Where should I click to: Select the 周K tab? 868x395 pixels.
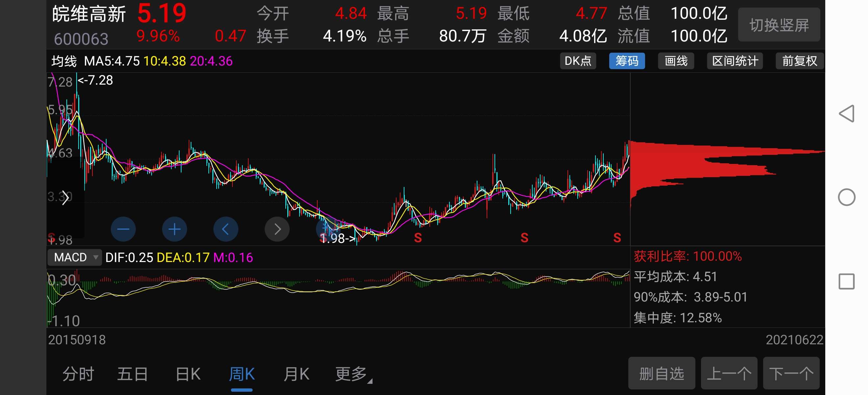point(242,374)
